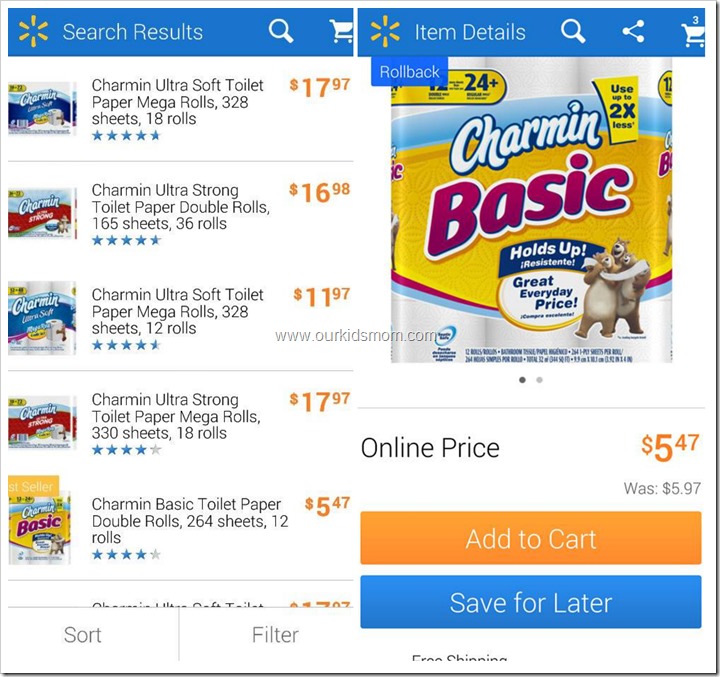Open search from Item Details header

click(573, 31)
